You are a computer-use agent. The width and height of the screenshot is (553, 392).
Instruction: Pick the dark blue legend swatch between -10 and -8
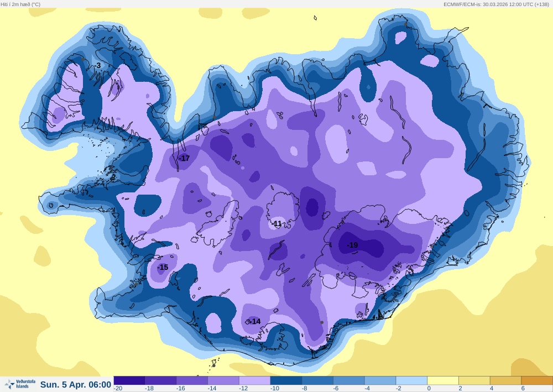pos(286,380)
